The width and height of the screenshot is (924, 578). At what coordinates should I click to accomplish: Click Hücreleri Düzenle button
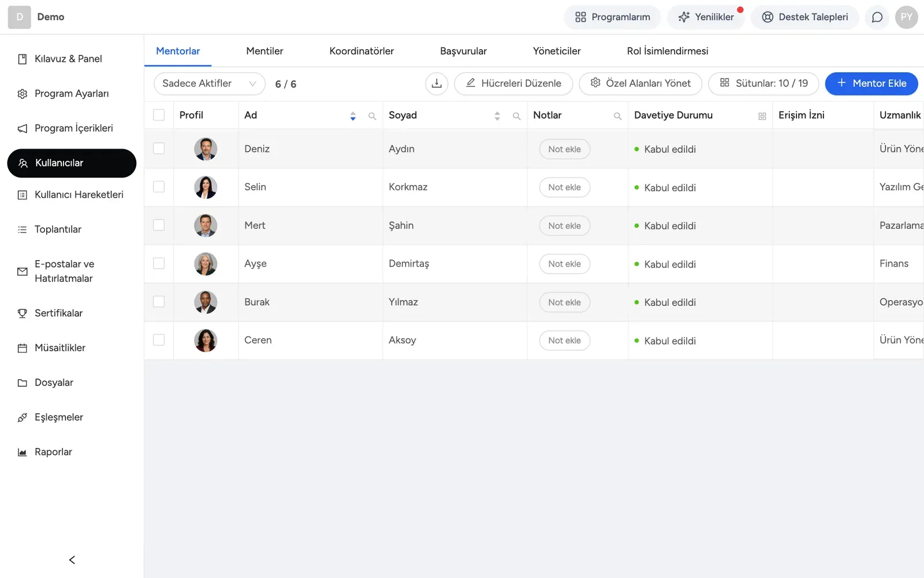tap(513, 84)
